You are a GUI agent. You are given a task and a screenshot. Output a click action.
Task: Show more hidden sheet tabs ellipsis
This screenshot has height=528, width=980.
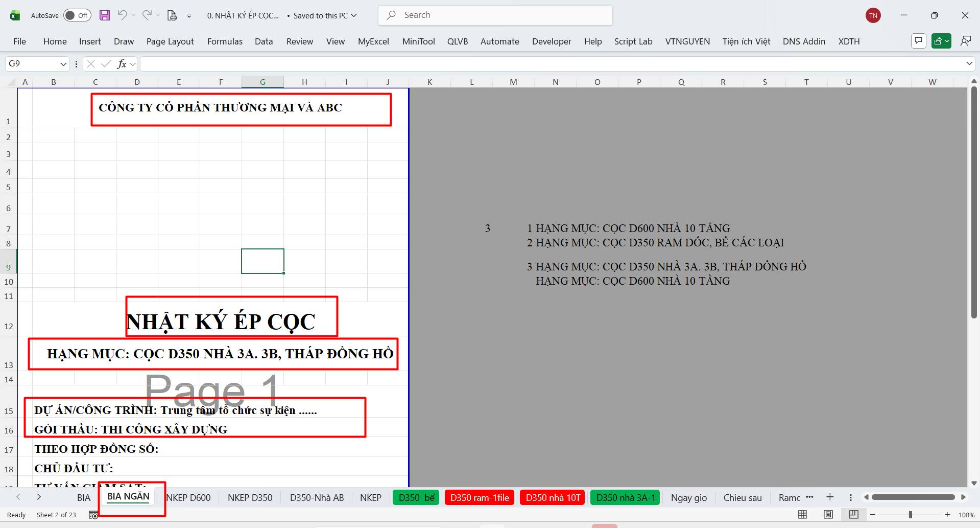coord(809,497)
